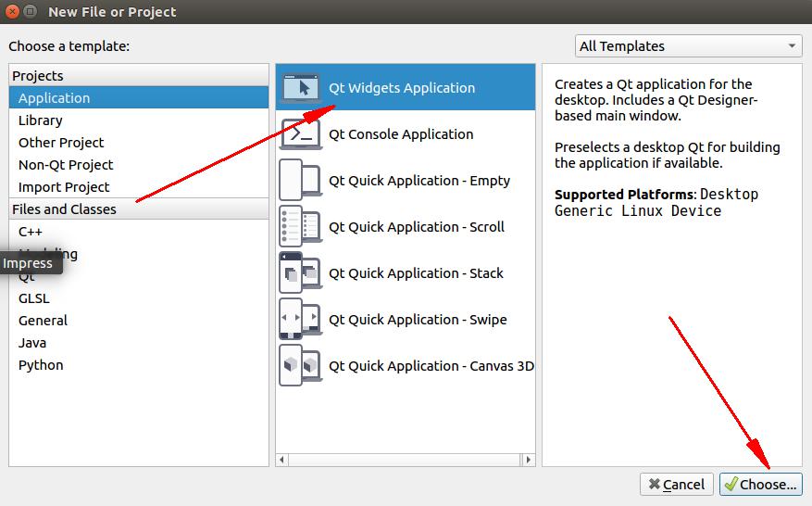This screenshot has height=506, width=812.
Task: Click the Projects section header
Action: [139, 75]
